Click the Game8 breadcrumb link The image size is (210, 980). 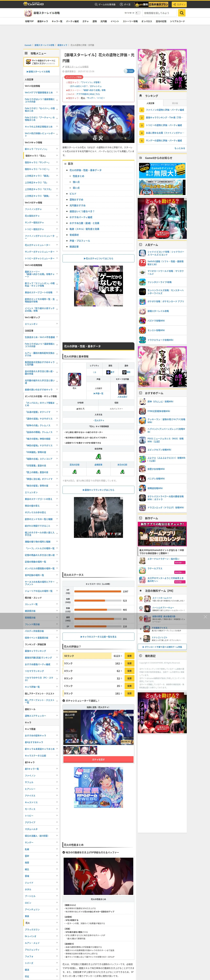(x=28, y=45)
